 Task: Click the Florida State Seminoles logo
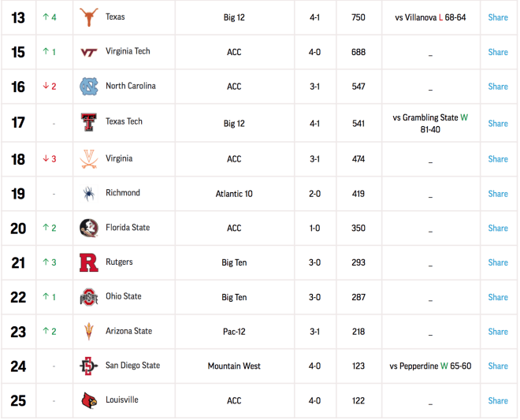click(x=89, y=228)
